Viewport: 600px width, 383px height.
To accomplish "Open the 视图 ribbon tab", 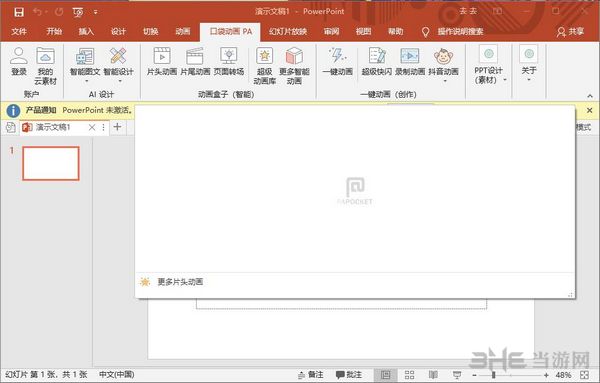I will pos(364,31).
